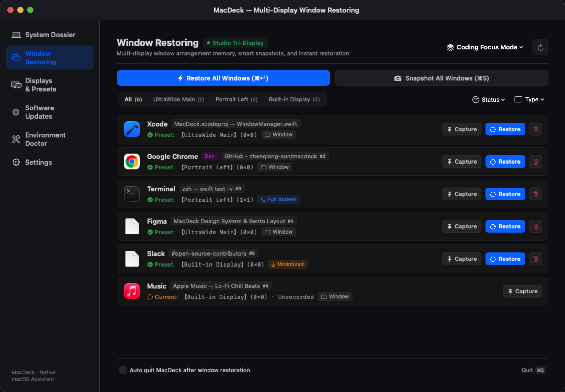Capture the Music window position
This screenshot has height=392, width=565.
click(522, 291)
